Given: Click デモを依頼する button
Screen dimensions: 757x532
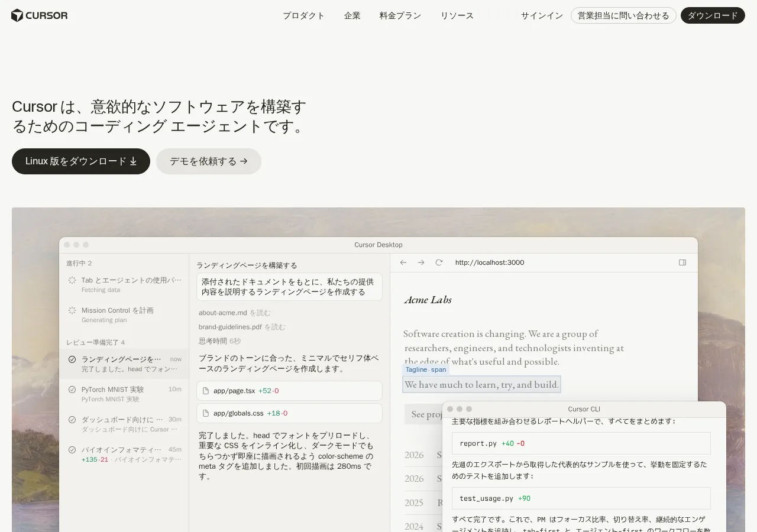Looking at the screenshot, I should click(209, 161).
